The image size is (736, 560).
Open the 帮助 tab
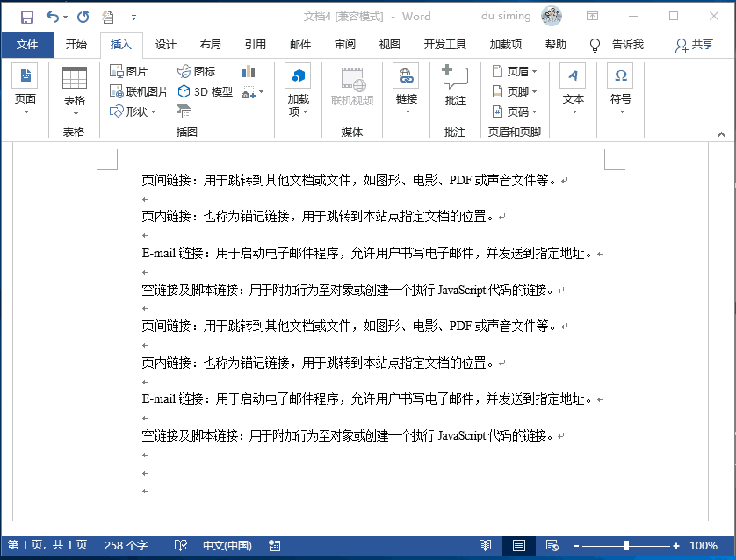556,45
